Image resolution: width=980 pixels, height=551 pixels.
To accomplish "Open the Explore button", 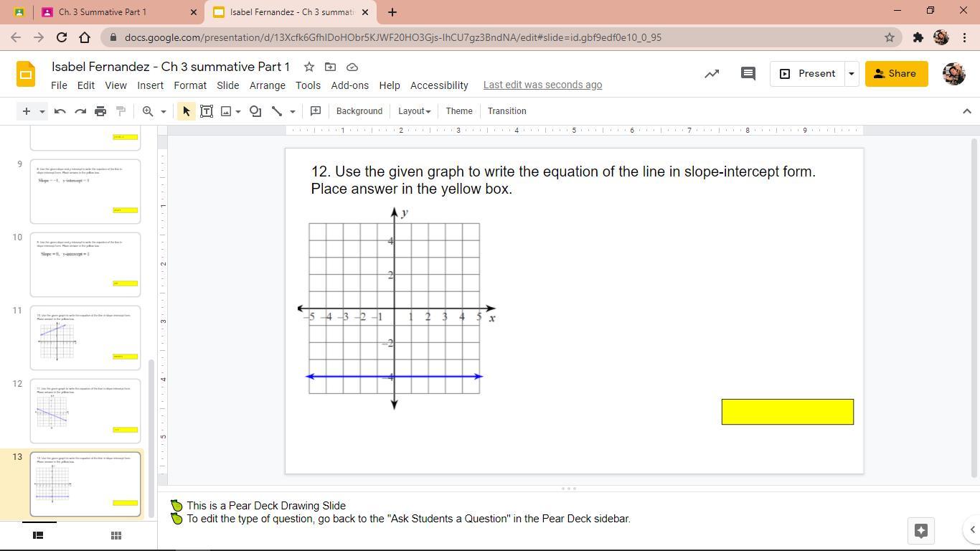I will click(x=921, y=531).
